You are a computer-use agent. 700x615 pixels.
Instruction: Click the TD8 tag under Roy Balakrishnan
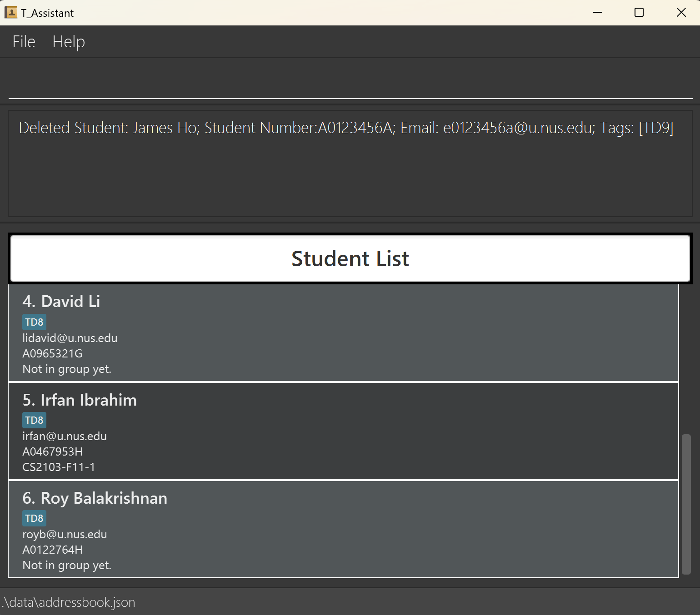coord(34,518)
